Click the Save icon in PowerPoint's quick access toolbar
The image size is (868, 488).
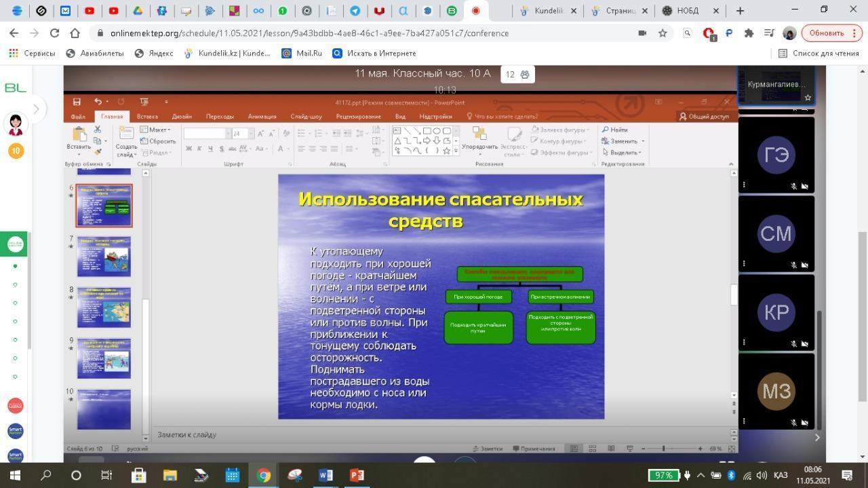77,102
